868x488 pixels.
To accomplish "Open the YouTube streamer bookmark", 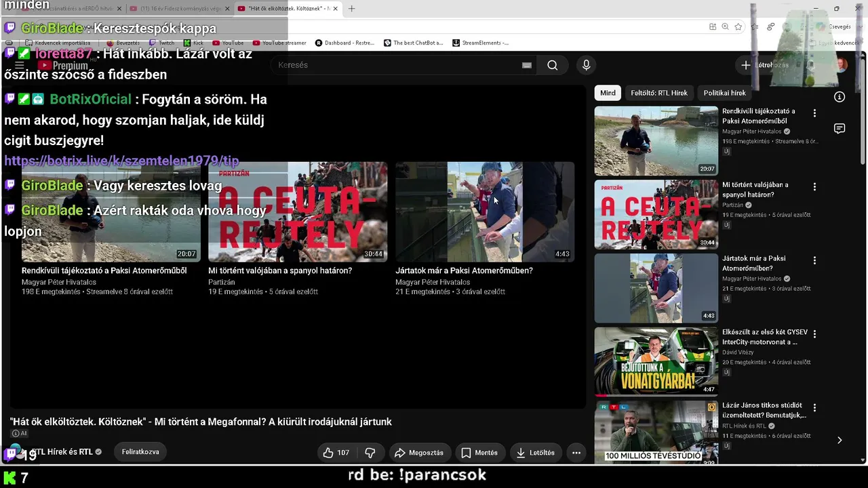I will click(x=279, y=43).
